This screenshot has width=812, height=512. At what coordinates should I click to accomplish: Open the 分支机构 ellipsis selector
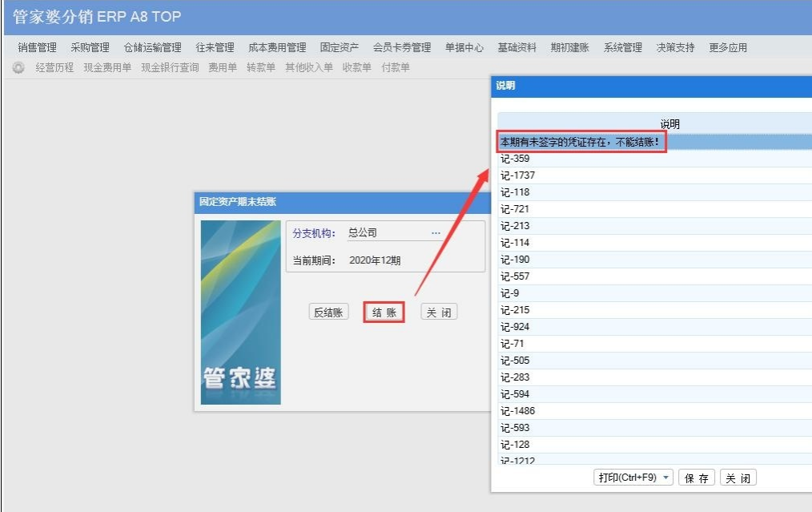(436, 233)
